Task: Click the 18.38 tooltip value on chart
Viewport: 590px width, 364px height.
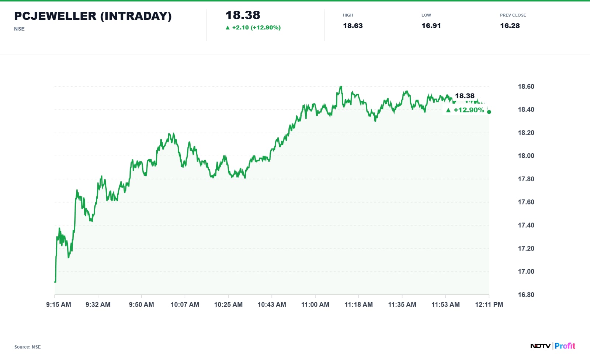Action: [x=465, y=96]
